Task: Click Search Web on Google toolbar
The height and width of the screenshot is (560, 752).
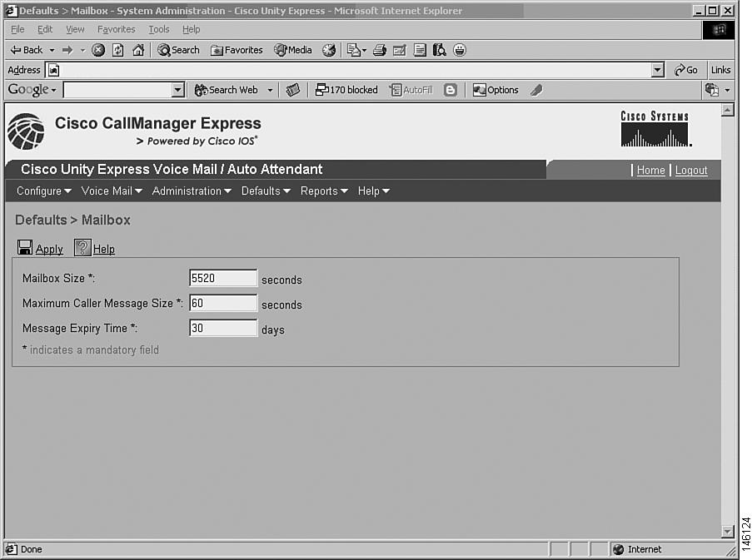Action: pos(227,90)
